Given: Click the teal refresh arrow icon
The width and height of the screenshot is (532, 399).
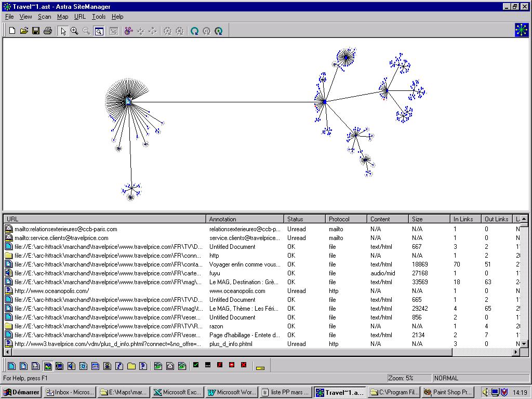Looking at the screenshot, I should pos(194,31).
